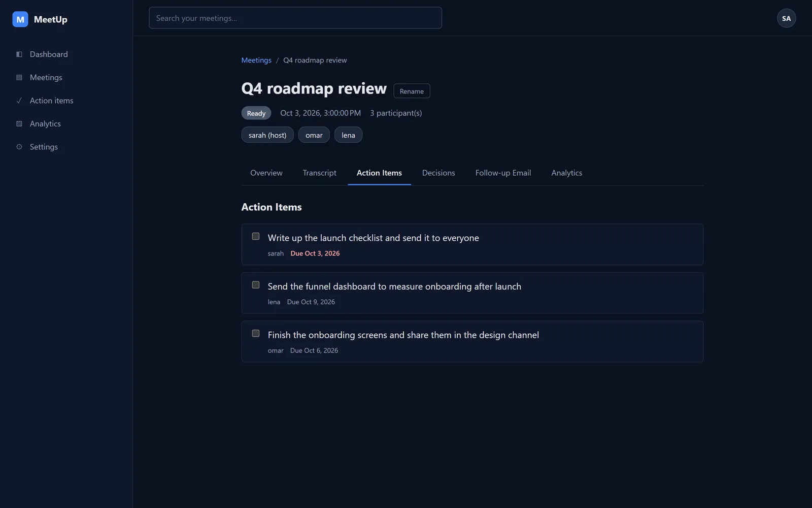Image resolution: width=812 pixels, height=508 pixels.
Task: Check off the funnel dashboard action item
Action: pyautogui.click(x=256, y=285)
